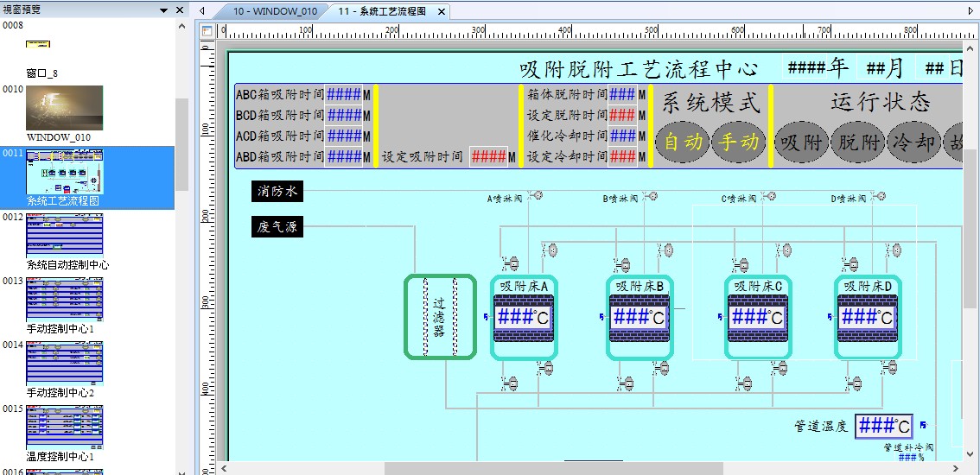Select the 过滤器 filter unit graphic
The height and width of the screenshot is (475, 980).
pyautogui.click(x=440, y=317)
